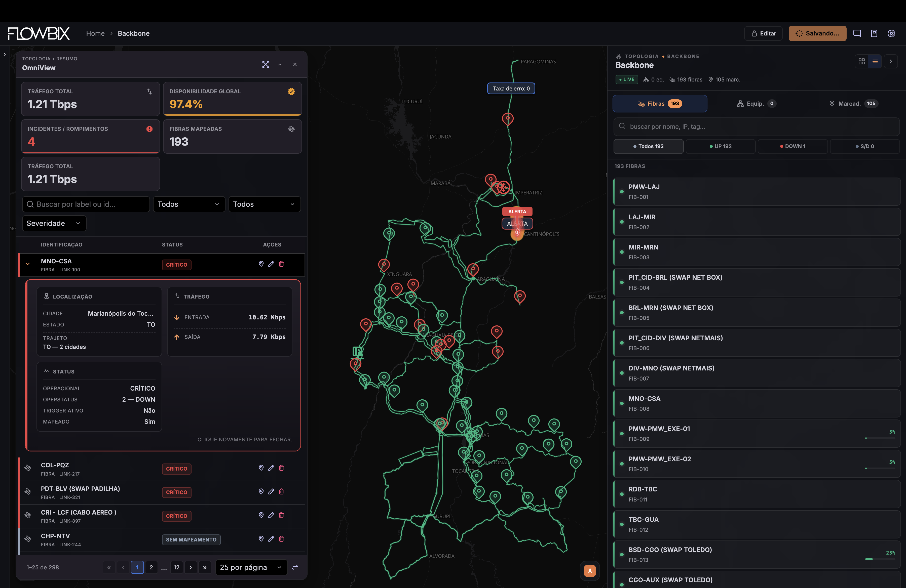906x588 pixels.
Task: Click PMW-PMW_EXE-02 5% usage bar
Action: coord(880,468)
